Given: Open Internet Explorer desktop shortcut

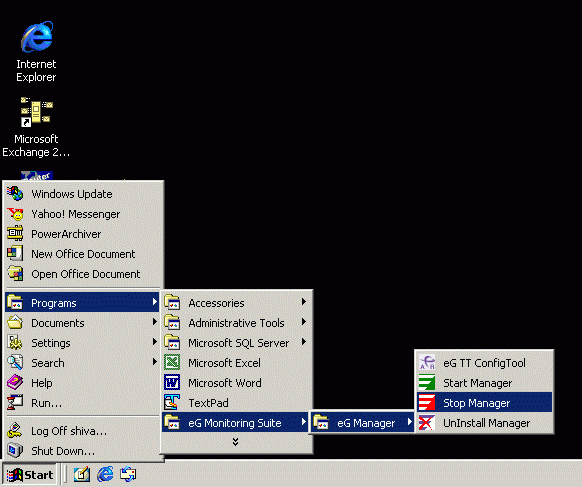Looking at the screenshot, I should pos(36,52).
